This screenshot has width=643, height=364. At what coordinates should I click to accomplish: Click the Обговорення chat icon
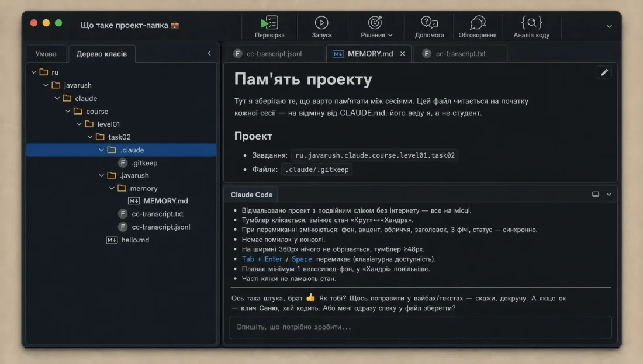click(478, 23)
